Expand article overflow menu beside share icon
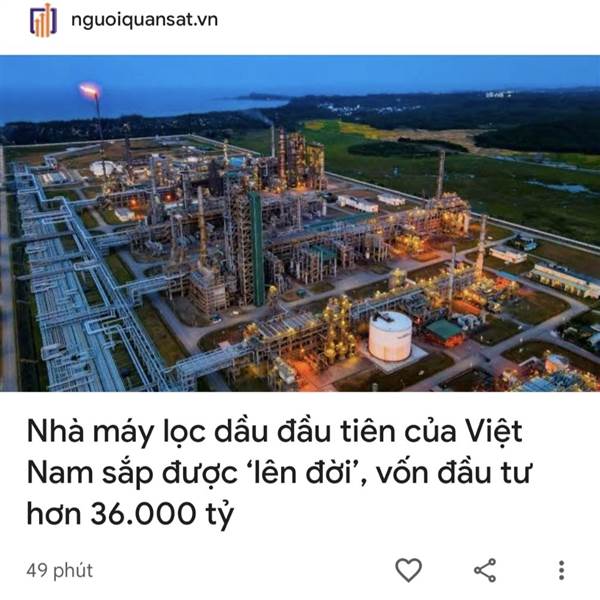 point(561,570)
